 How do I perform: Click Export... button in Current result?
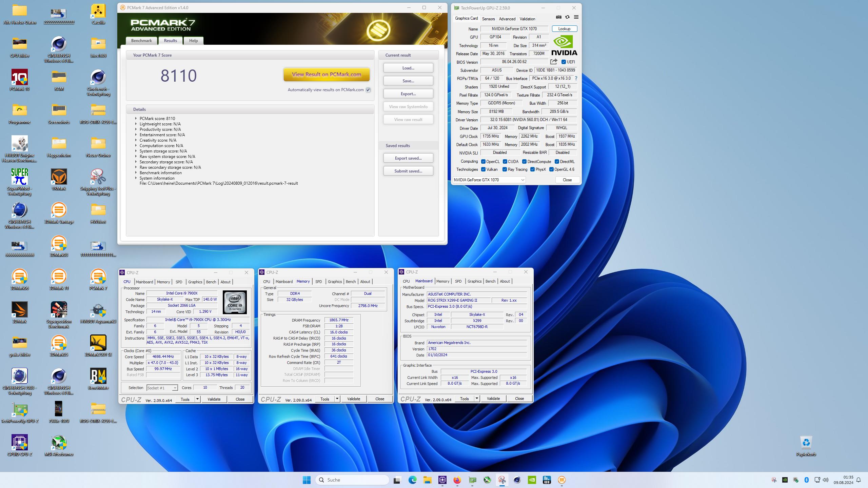pos(408,94)
